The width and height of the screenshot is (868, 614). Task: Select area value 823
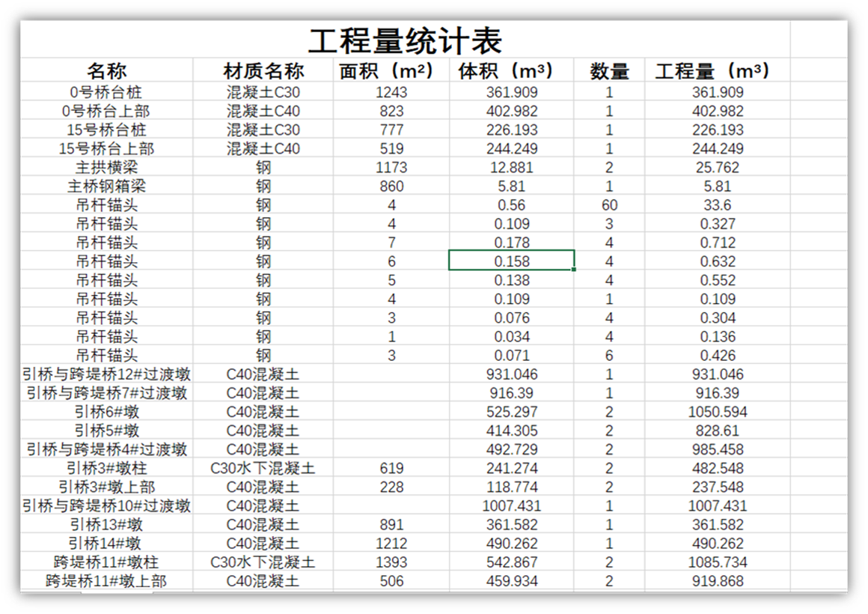[391, 111]
